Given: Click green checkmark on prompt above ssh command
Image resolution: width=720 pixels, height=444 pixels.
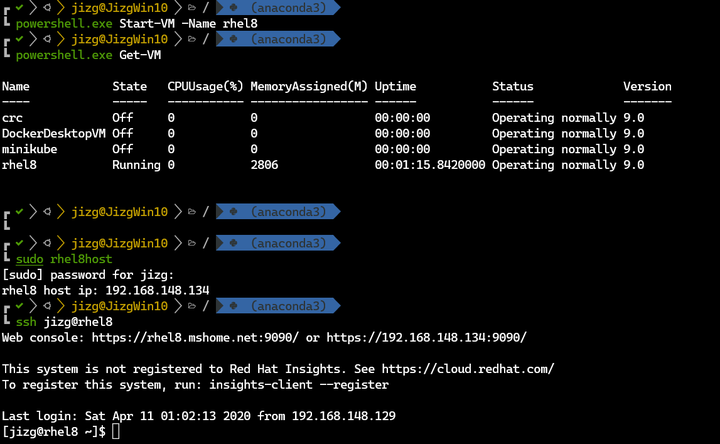Looking at the screenshot, I should pos(19,305).
